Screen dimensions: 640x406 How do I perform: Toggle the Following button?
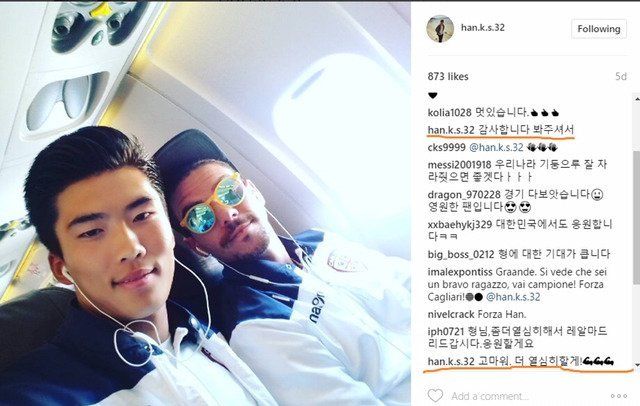coord(599,29)
